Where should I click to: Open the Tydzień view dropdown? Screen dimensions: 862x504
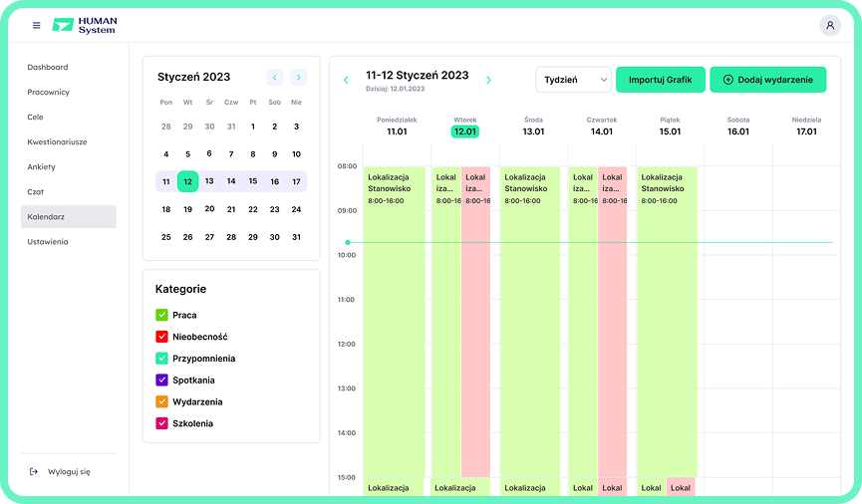point(573,80)
